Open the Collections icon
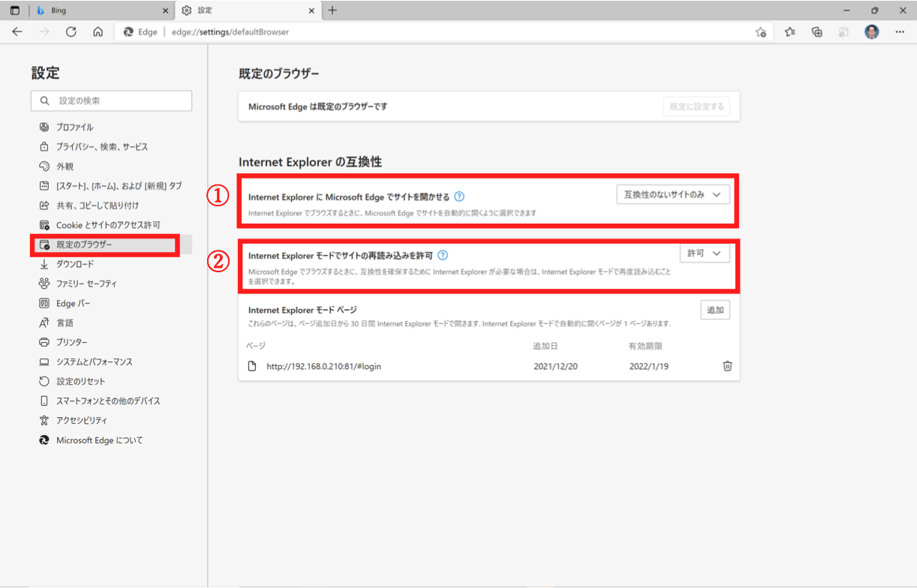The width and height of the screenshot is (917, 588). (817, 32)
